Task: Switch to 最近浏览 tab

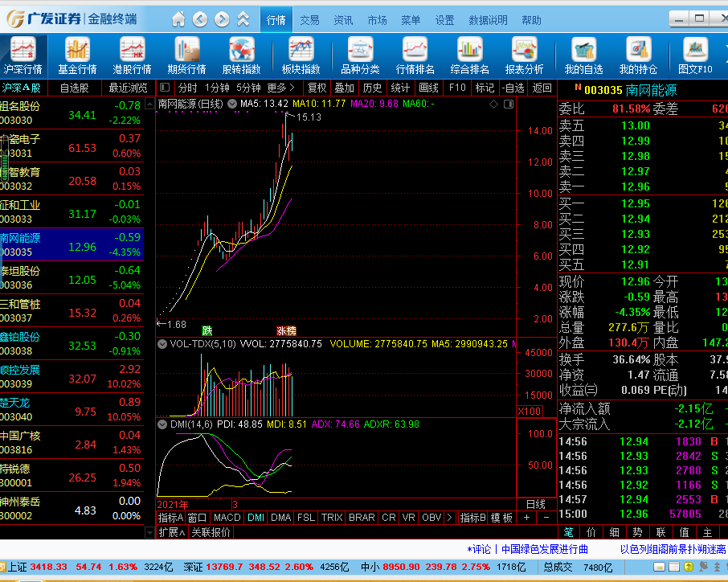Action: coord(128,88)
